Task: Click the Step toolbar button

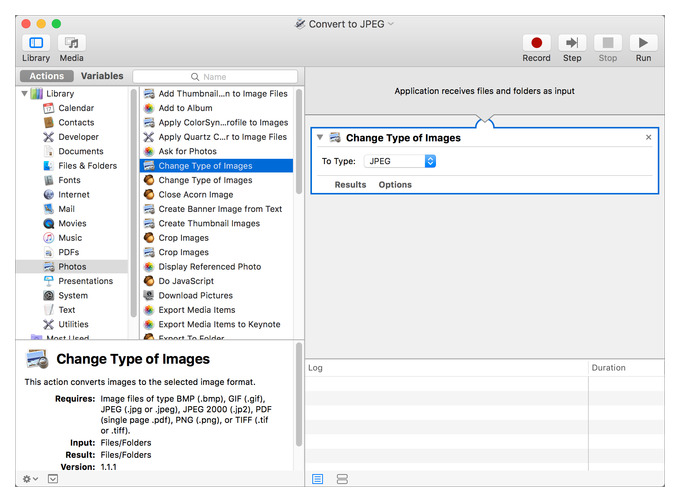Action: coord(572,43)
